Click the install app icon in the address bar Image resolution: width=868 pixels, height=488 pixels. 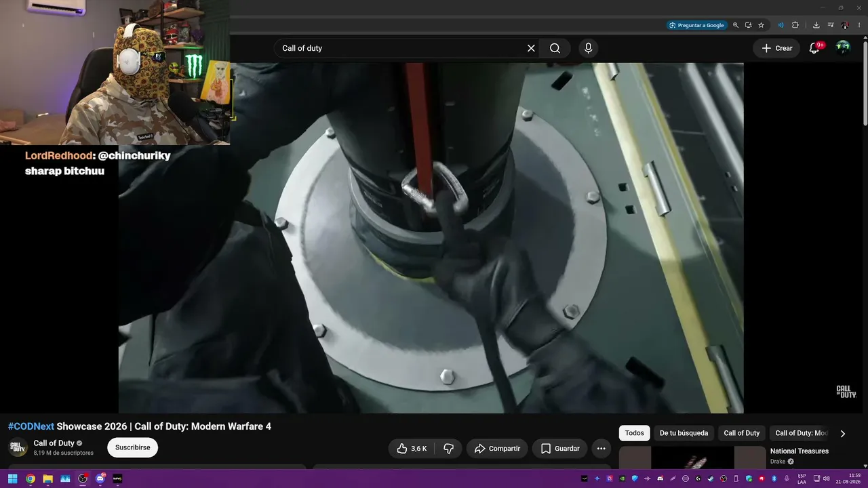coord(749,25)
